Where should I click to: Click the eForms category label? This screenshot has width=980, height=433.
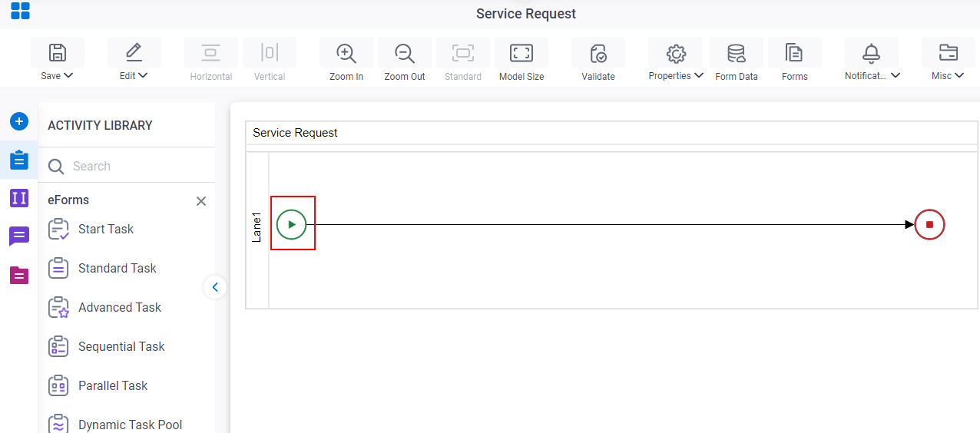click(68, 200)
